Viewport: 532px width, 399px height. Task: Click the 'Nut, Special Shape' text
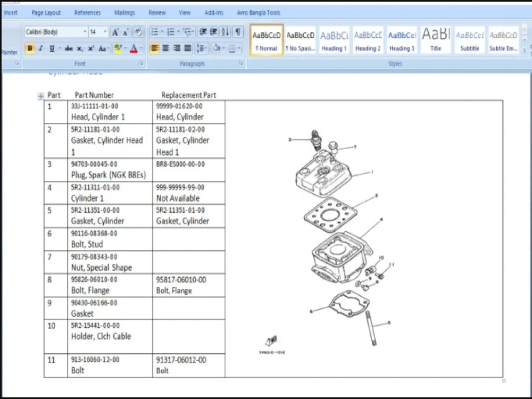coord(102,268)
